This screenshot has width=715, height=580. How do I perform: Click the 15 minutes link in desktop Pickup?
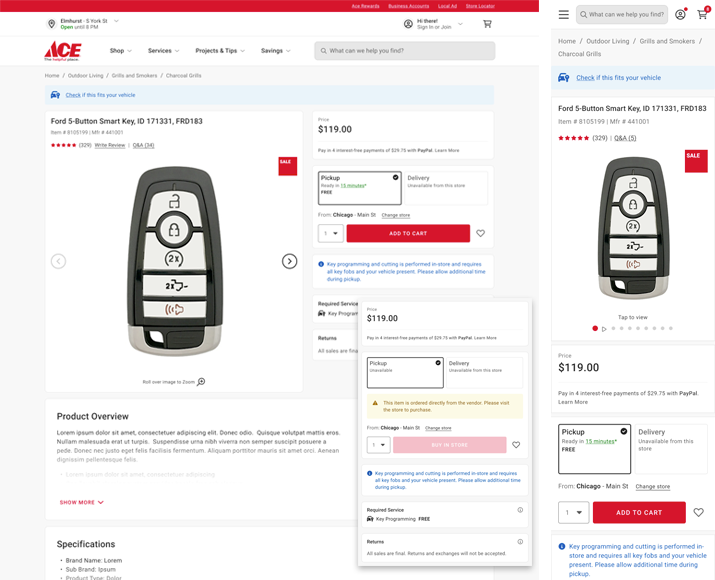353,186
